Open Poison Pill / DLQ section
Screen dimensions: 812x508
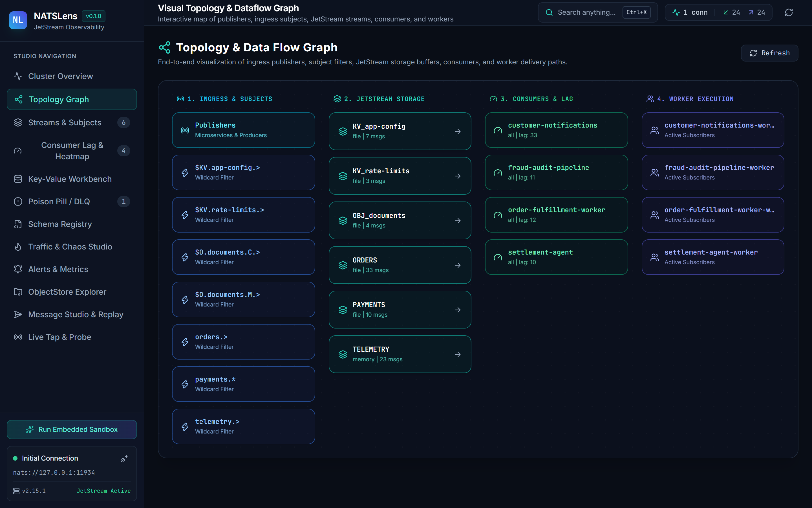(x=72, y=202)
